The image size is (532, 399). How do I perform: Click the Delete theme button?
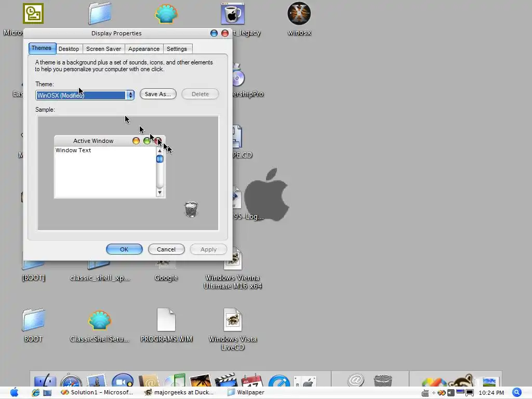pyautogui.click(x=200, y=94)
